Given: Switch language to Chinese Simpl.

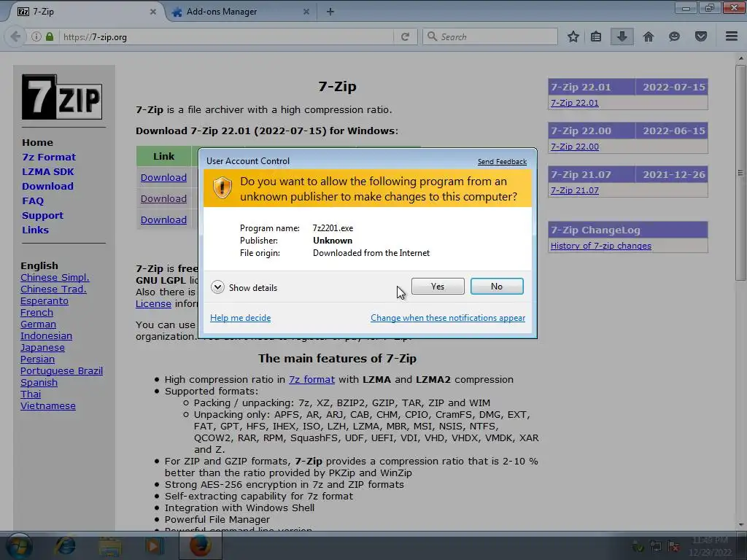Looking at the screenshot, I should click(55, 278).
